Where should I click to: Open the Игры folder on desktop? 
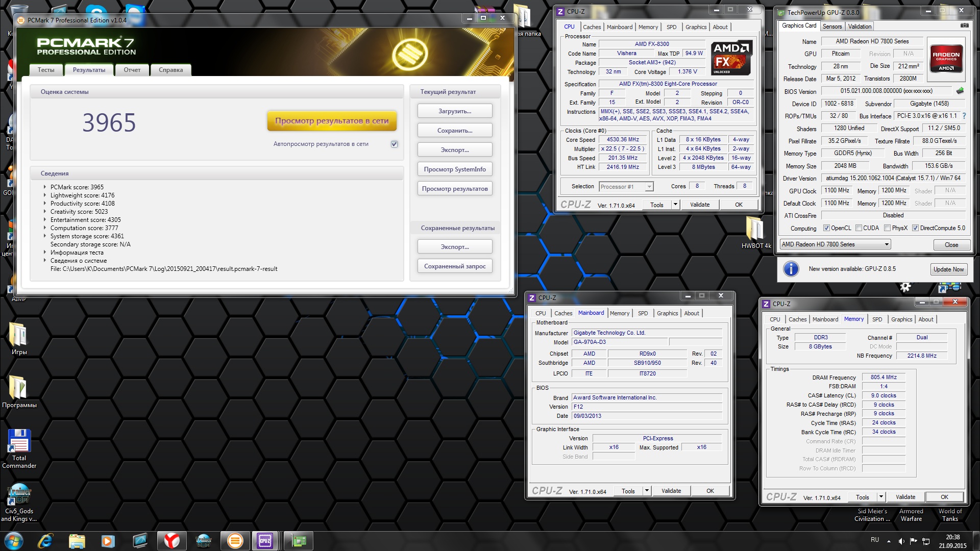tap(19, 339)
